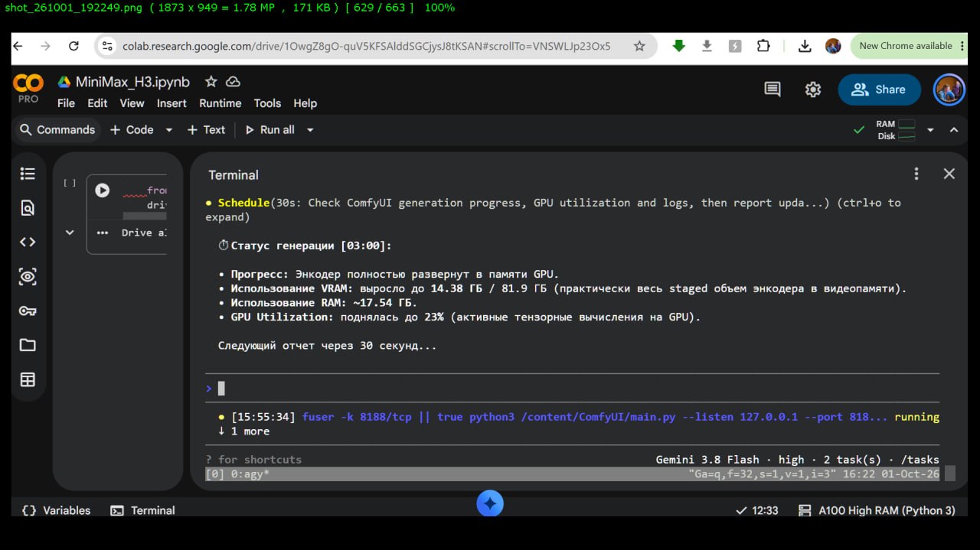Open the Commands palette
980x550 pixels.
[57, 130]
